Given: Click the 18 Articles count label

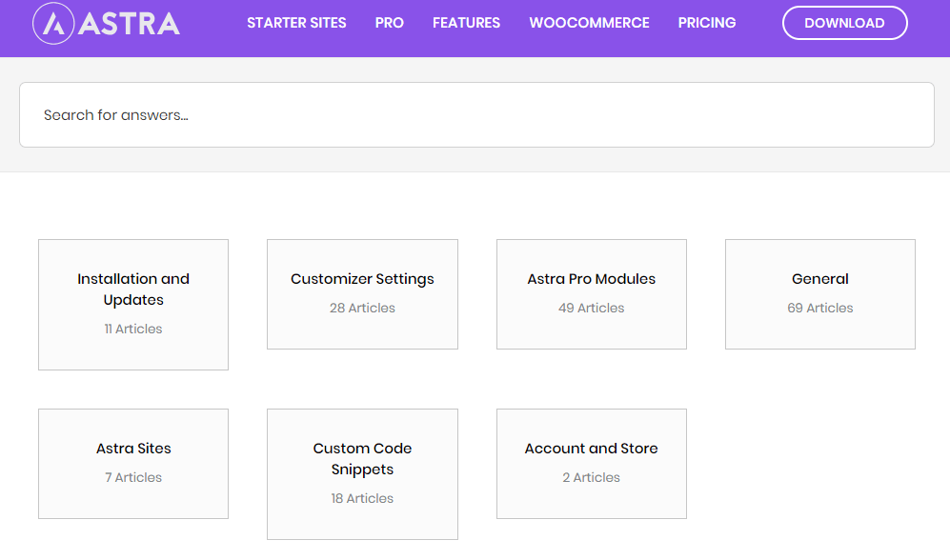Looking at the screenshot, I should [x=362, y=499].
